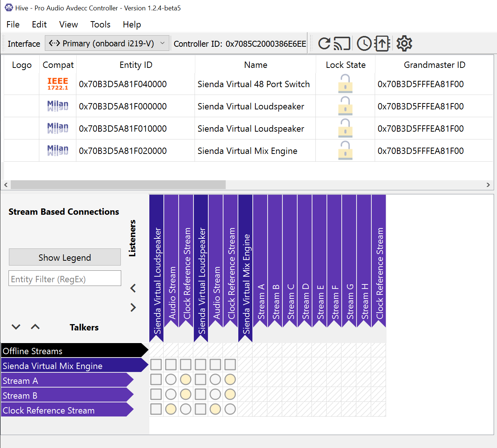Toggle Stream B to first loudspeaker Clock Reference connection
Viewport: 497px width, 448px height.
(186, 394)
